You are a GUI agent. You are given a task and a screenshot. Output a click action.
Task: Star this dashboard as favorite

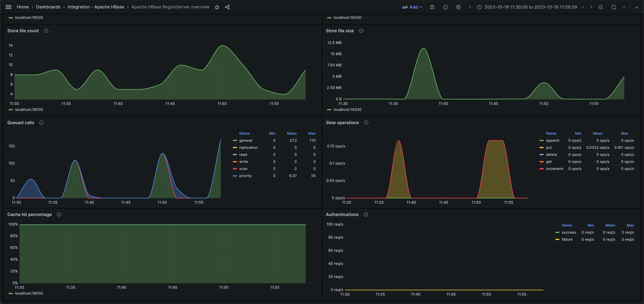point(217,7)
